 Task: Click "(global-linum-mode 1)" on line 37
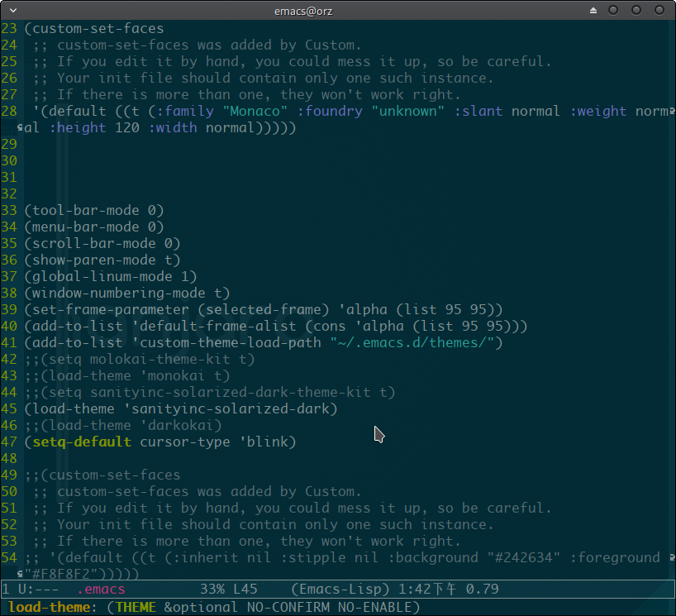click(x=111, y=276)
